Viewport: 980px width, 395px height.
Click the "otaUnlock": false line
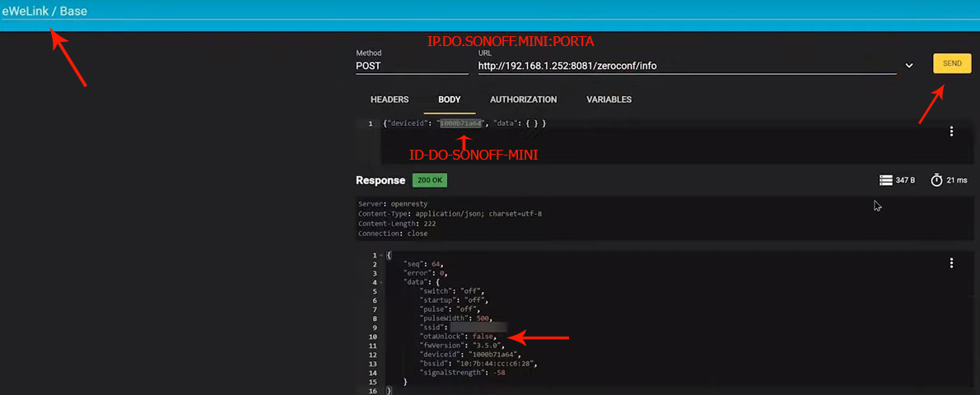(x=458, y=337)
